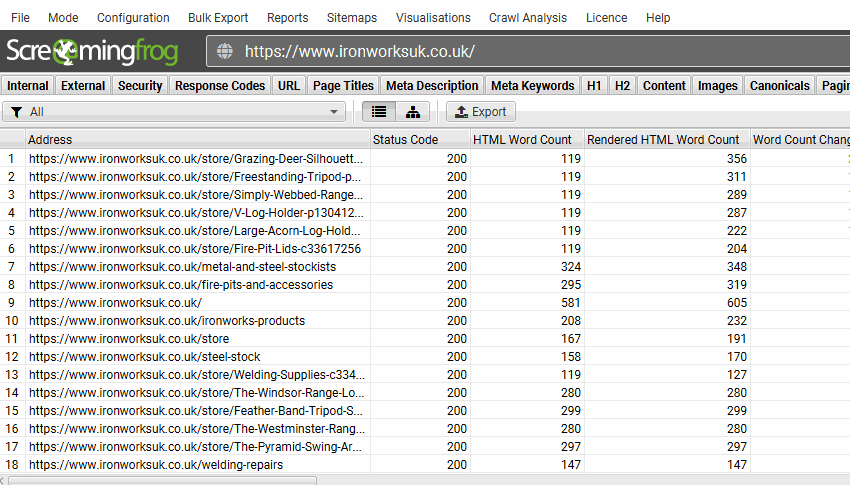Switch to tree view mode
Viewport: 850px width, 485px height.
pyautogui.click(x=412, y=112)
